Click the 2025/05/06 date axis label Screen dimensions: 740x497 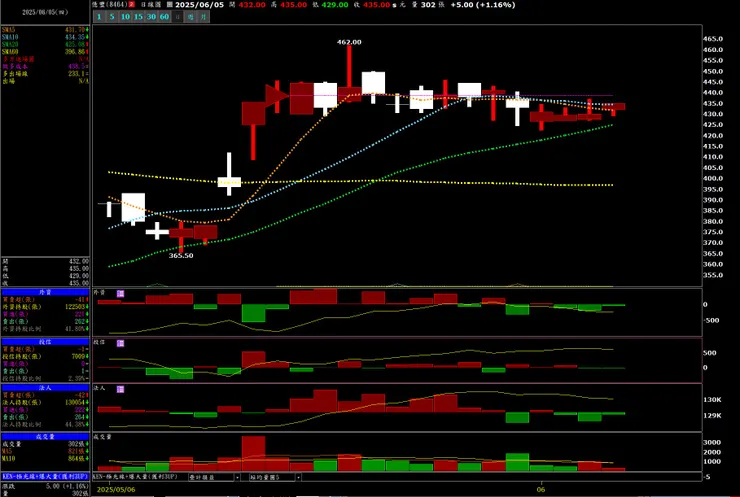[x=116, y=489]
